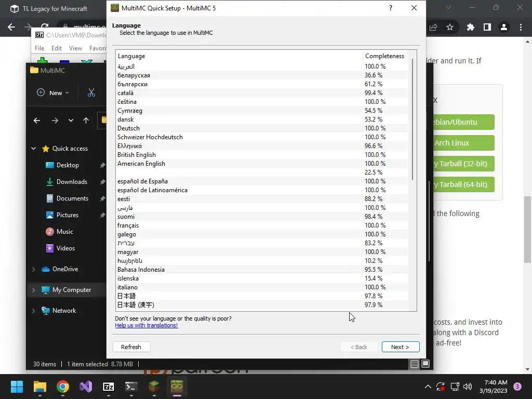Viewport: 532px width, 399px height.
Task: Go forward in File Explorer navigation
Action: coord(55,121)
